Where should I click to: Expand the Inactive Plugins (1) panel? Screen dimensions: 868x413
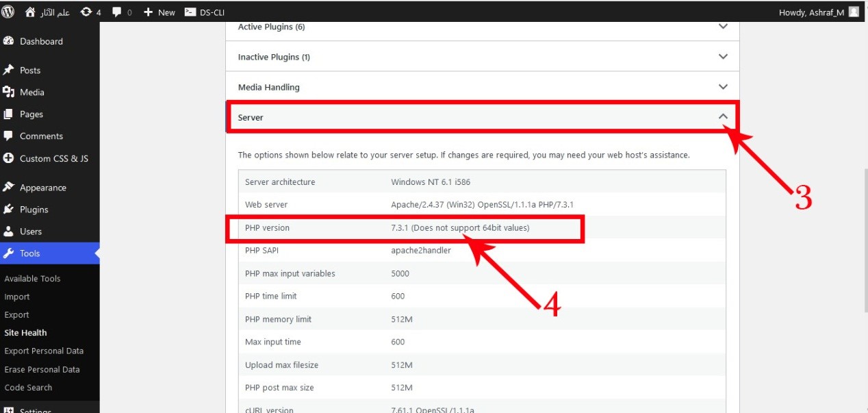[723, 57]
